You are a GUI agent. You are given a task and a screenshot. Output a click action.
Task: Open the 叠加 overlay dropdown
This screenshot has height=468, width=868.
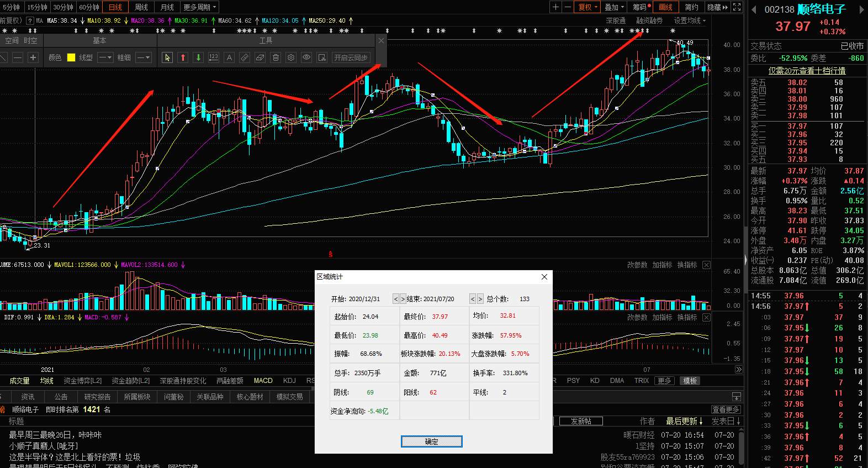[x=615, y=7]
